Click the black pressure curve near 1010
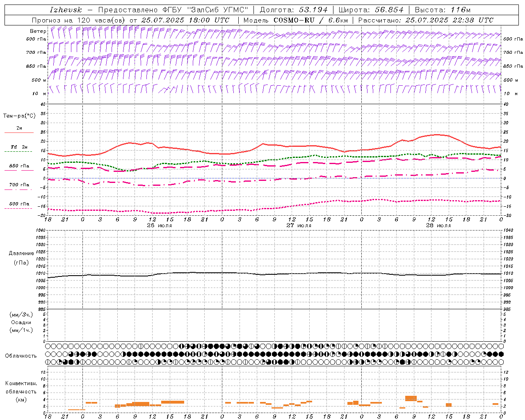 coord(274,274)
